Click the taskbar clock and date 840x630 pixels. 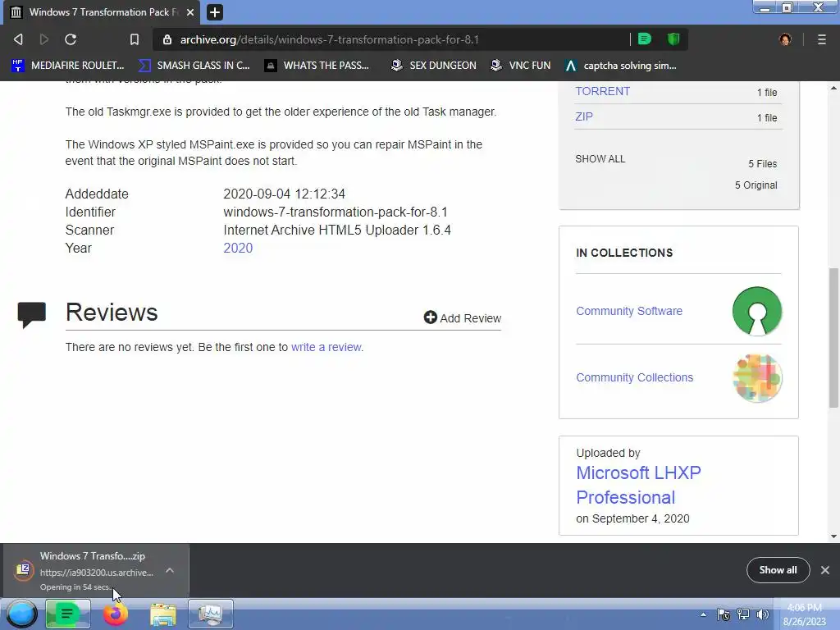(804, 614)
